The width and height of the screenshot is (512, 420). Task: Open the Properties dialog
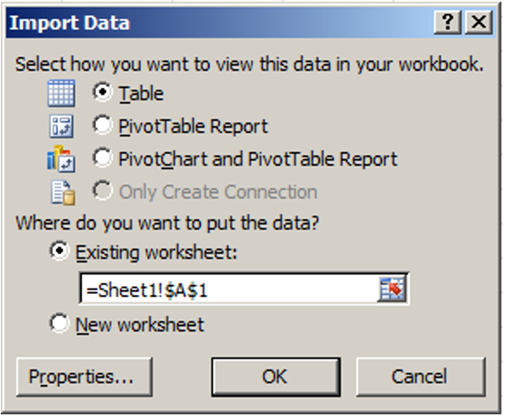[x=84, y=377]
